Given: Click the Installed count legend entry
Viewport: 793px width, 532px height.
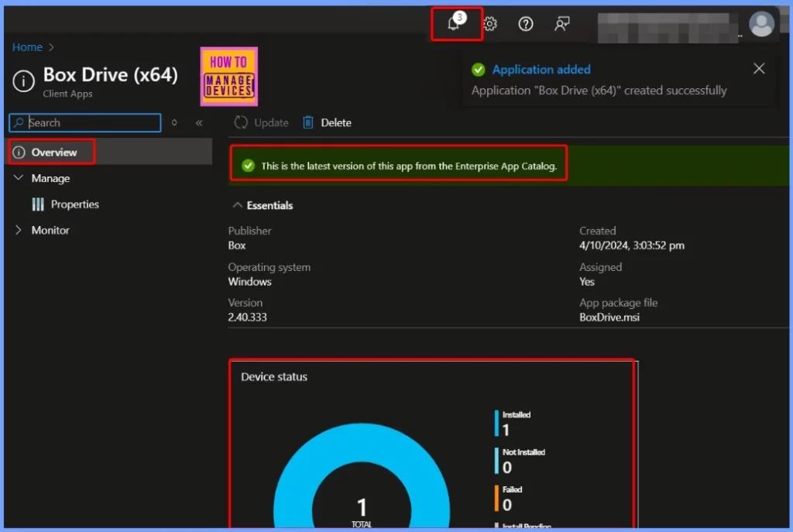Looking at the screenshot, I should 513,424.
